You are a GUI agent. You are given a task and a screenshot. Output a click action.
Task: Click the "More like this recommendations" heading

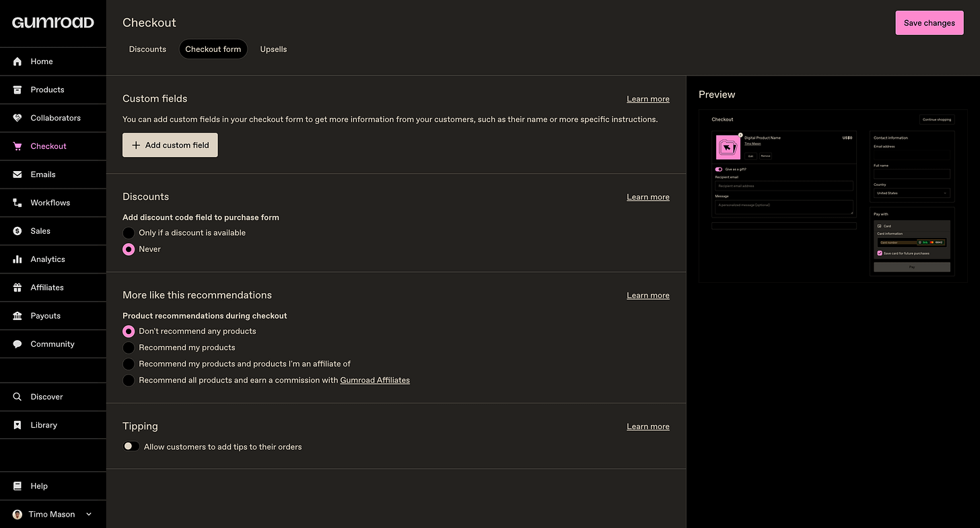tap(197, 295)
